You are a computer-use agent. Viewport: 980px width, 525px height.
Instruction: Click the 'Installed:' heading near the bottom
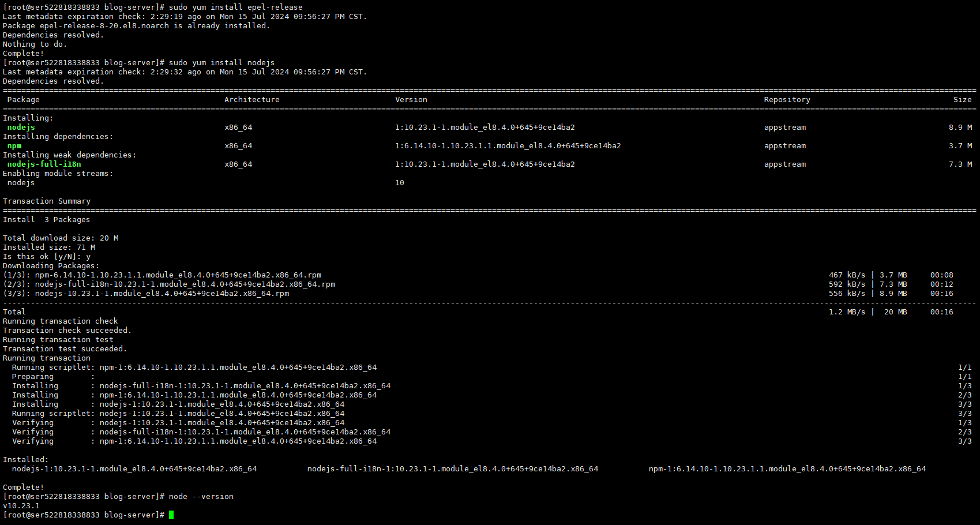click(26, 460)
